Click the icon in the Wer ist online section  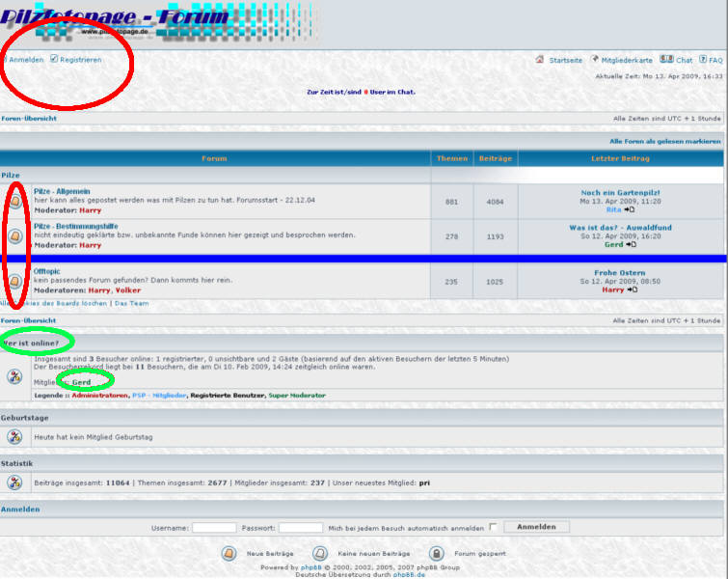pyautogui.click(x=14, y=376)
